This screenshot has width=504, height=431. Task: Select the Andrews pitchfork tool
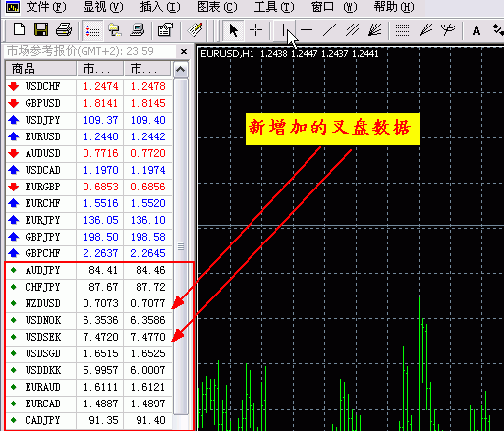click(x=448, y=30)
